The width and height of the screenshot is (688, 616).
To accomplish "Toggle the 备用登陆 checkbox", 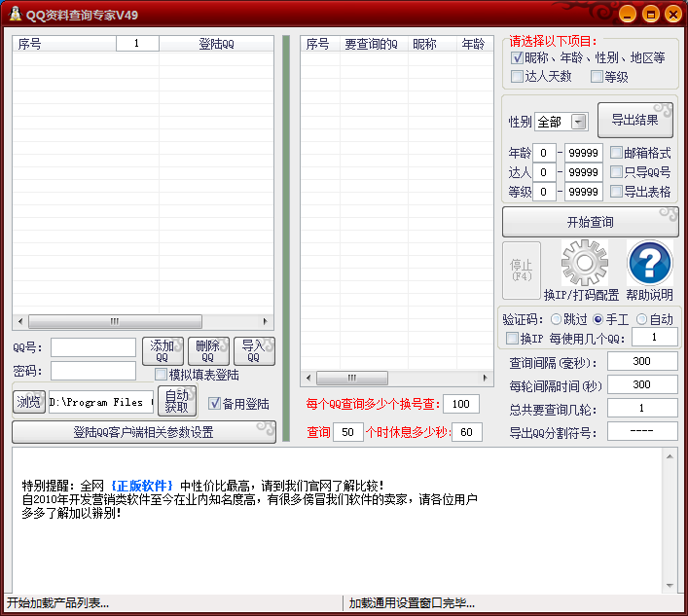I will click(x=214, y=403).
